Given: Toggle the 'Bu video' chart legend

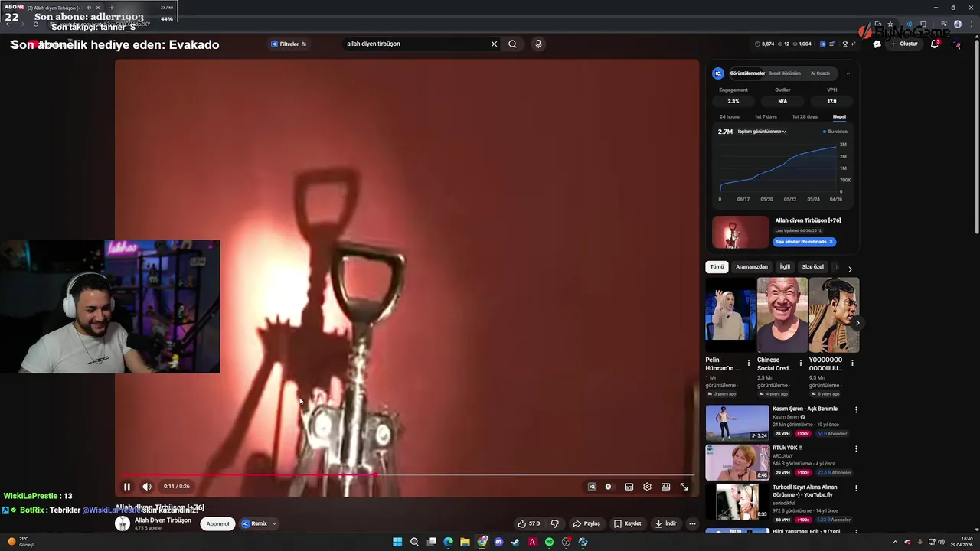Looking at the screenshot, I should 835,132.
